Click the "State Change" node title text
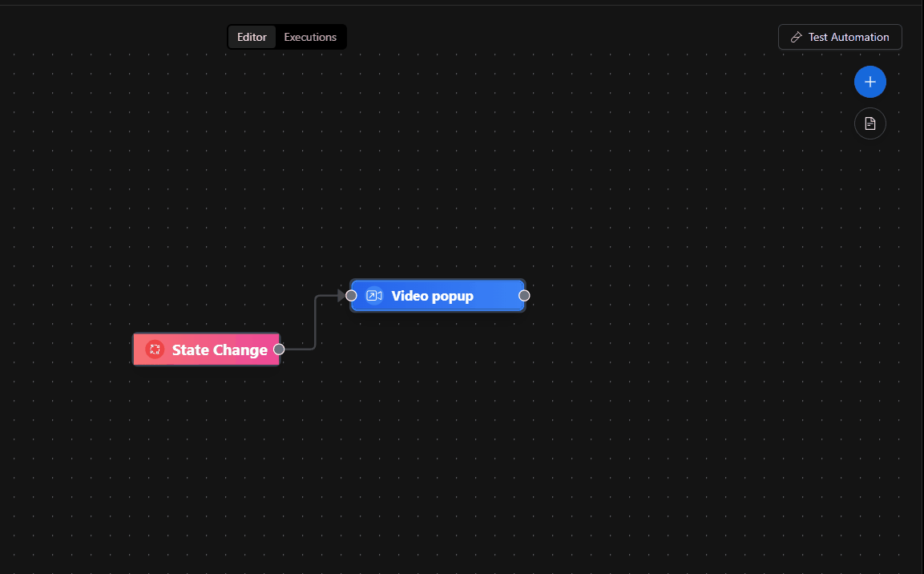 point(220,350)
